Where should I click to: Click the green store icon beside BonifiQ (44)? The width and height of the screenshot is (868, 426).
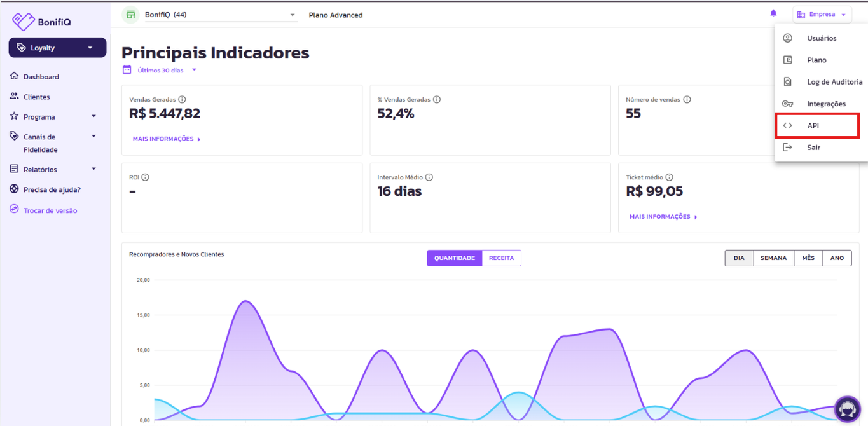[130, 15]
